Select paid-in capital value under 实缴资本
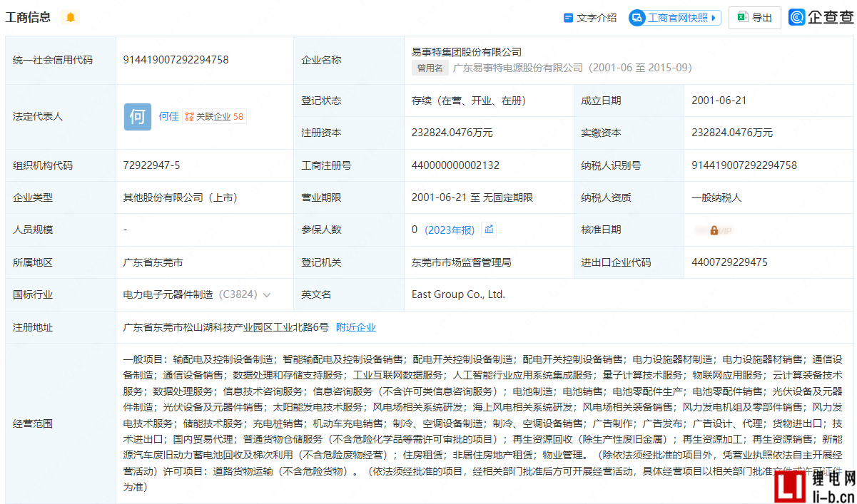Viewport: 857px width, 504px height. (732, 133)
